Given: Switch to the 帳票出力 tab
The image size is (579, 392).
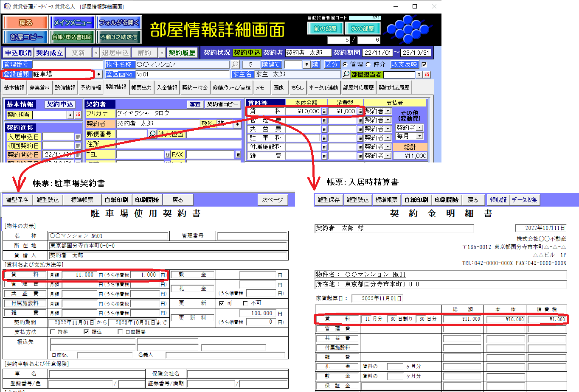Looking at the screenshot, I should pyautogui.click(x=141, y=88).
